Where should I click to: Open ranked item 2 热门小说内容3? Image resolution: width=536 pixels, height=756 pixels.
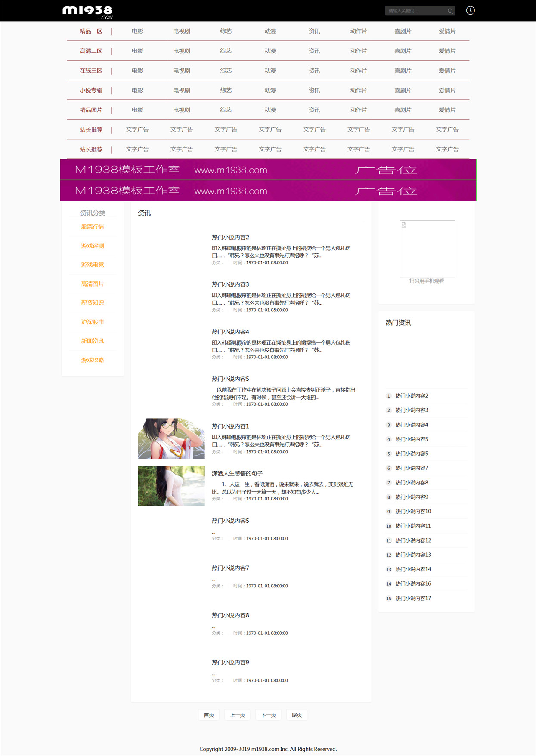[412, 410]
